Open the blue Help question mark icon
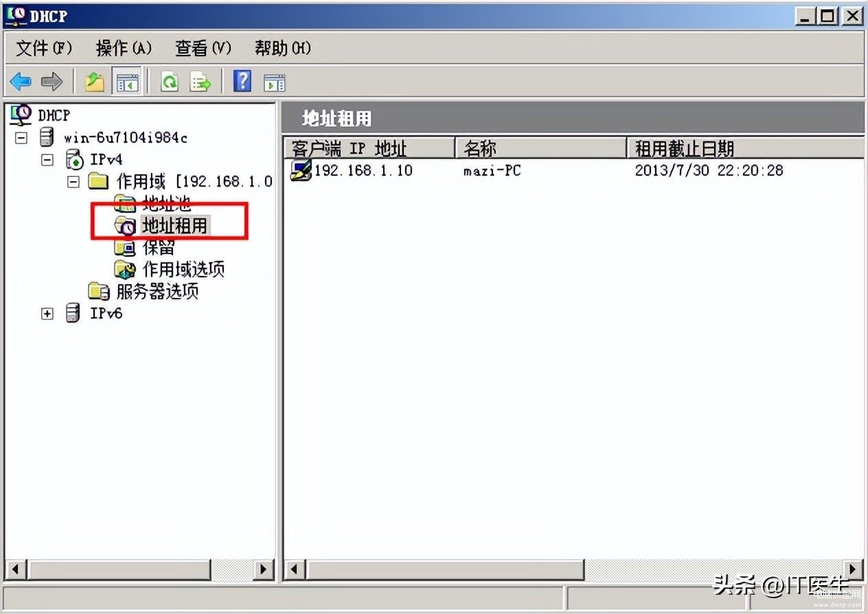Viewport: 868px width, 614px height. click(242, 81)
